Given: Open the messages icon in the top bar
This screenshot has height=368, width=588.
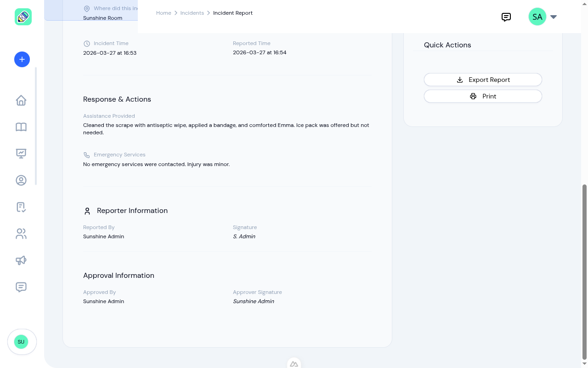Looking at the screenshot, I should (x=506, y=17).
